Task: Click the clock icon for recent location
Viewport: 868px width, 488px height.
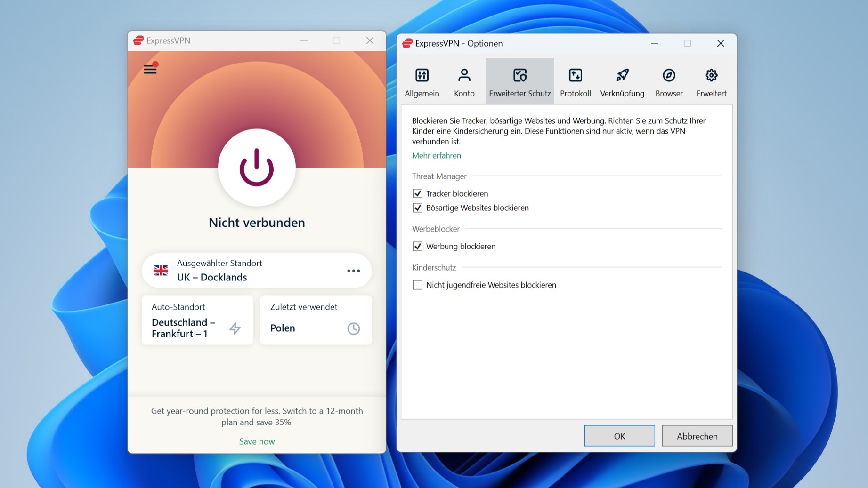Action: coord(353,328)
